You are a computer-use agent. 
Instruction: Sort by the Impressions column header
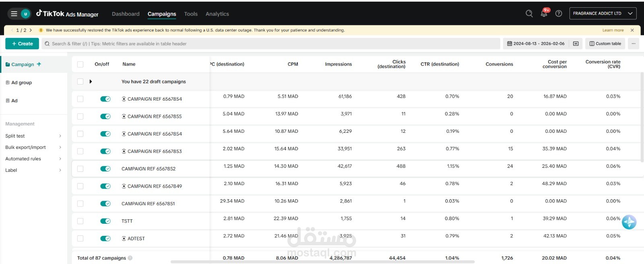(339, 64)
